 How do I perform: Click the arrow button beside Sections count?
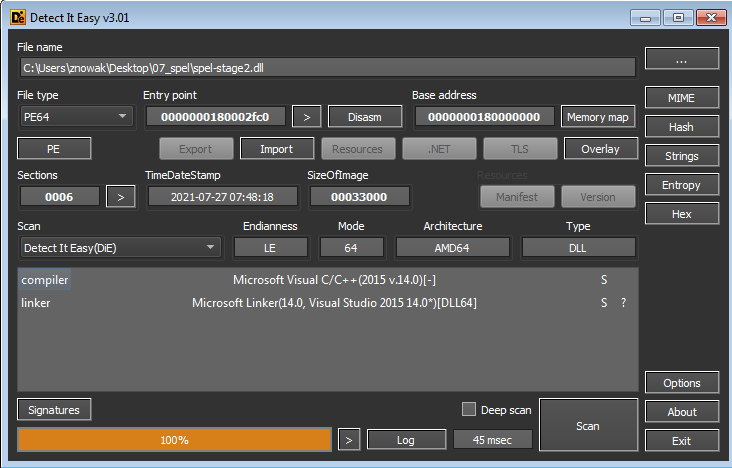(x=121, y=197)
